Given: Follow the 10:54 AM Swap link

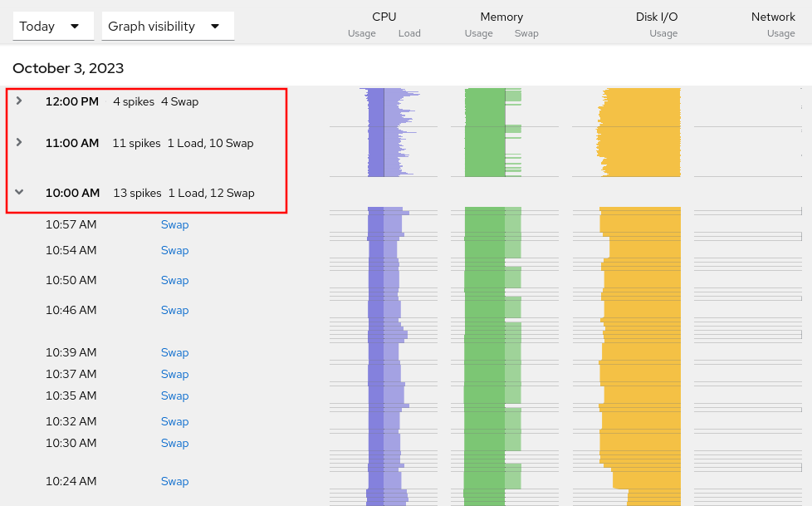Looking at the screenshot, I should (x=174, y=250).
